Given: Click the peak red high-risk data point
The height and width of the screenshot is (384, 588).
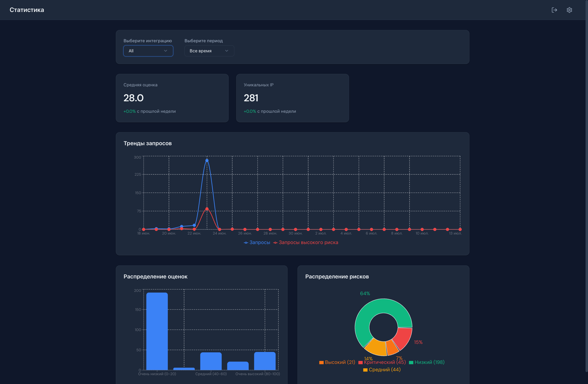Looking at the screenshot, I should (x=207, y=209).
